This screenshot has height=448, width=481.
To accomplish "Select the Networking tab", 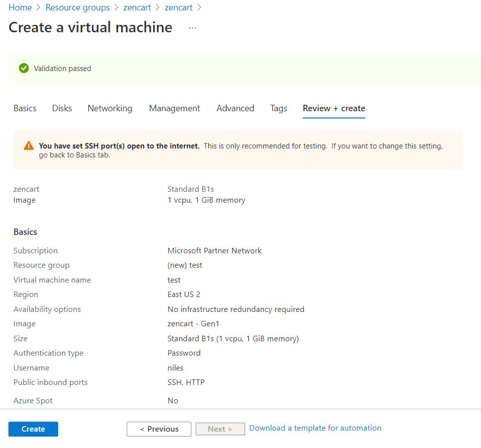I will pyautogui.click(x=110, y=108).
